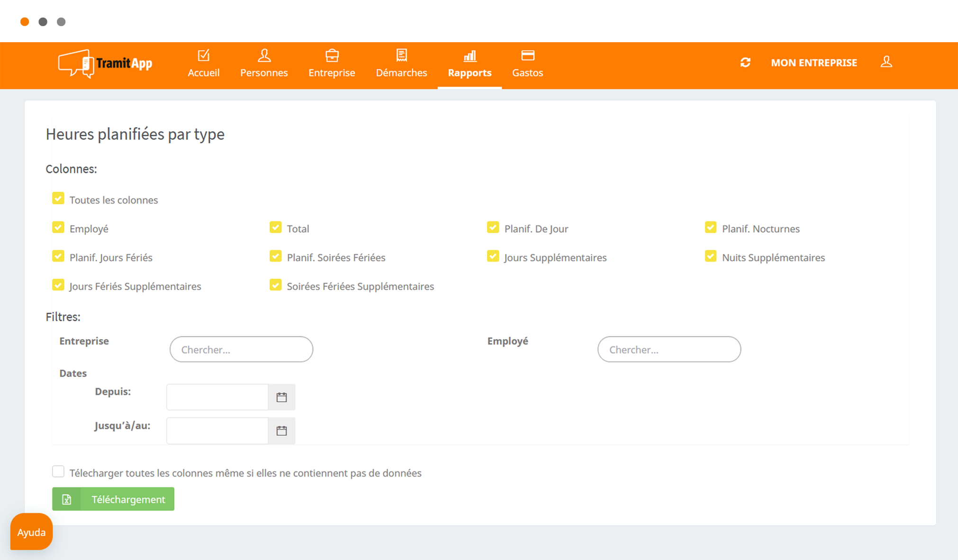The width and height of the screenshot is (958, 560).
Task: Toggle the Employé column checkbox
Action: pyautogui.click(x=58, y=227)
